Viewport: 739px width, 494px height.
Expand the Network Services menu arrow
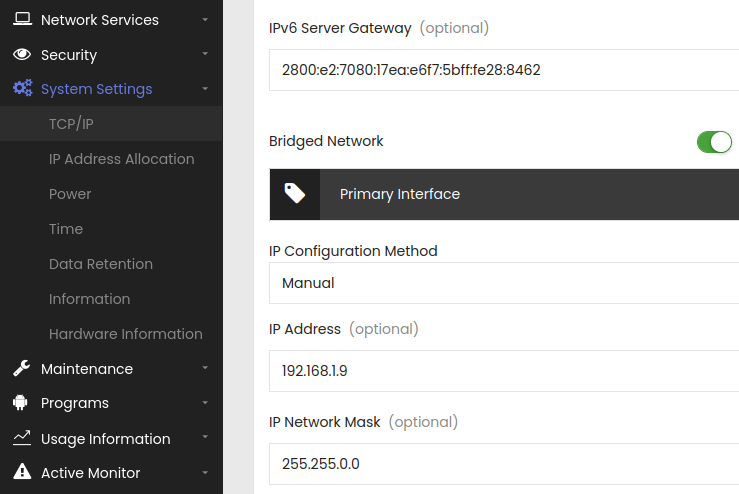tap(205, 20)
